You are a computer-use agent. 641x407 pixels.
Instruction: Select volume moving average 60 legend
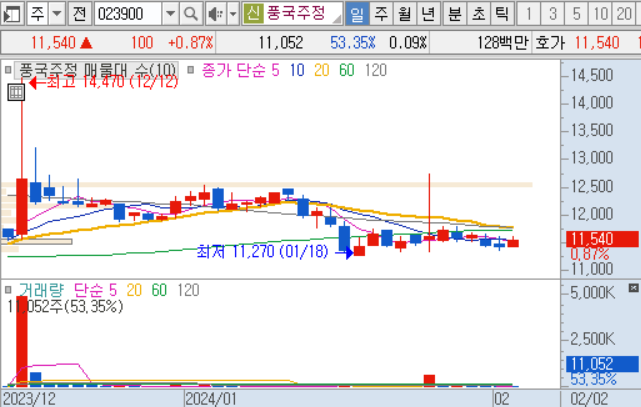pyautogui.click(x=159, y=290)
